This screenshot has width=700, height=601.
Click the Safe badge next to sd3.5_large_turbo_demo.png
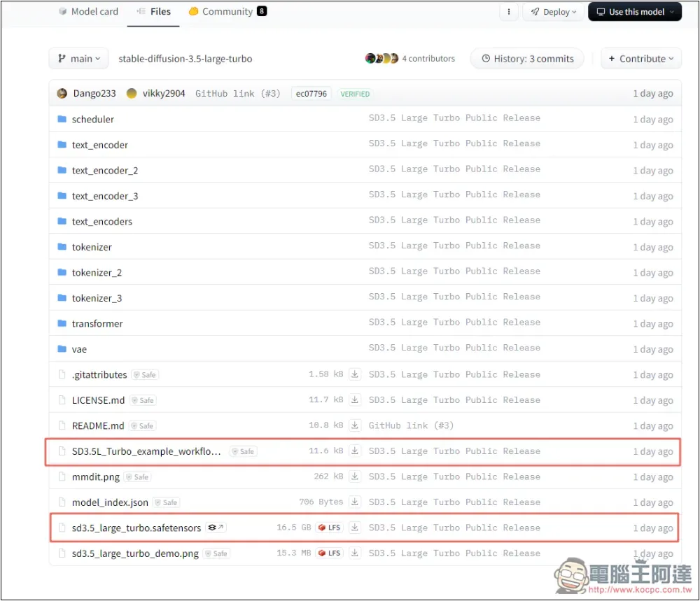tap(216, 553)
